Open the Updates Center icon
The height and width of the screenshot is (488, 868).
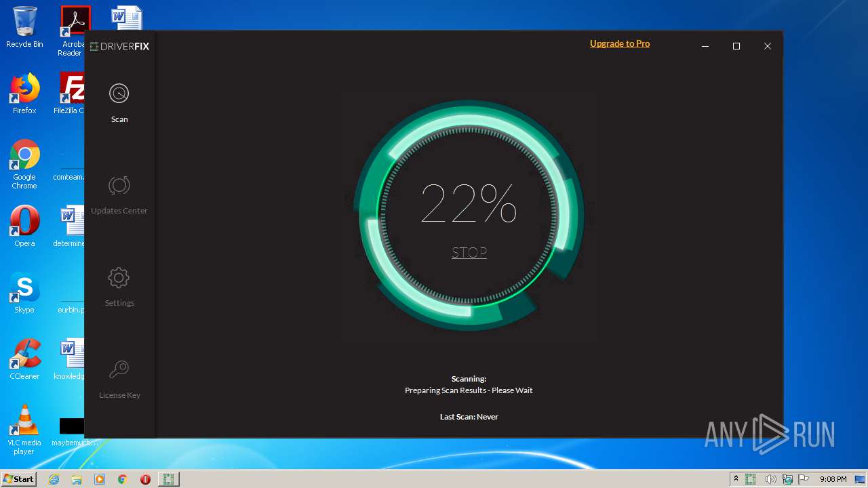click(119, 185)
